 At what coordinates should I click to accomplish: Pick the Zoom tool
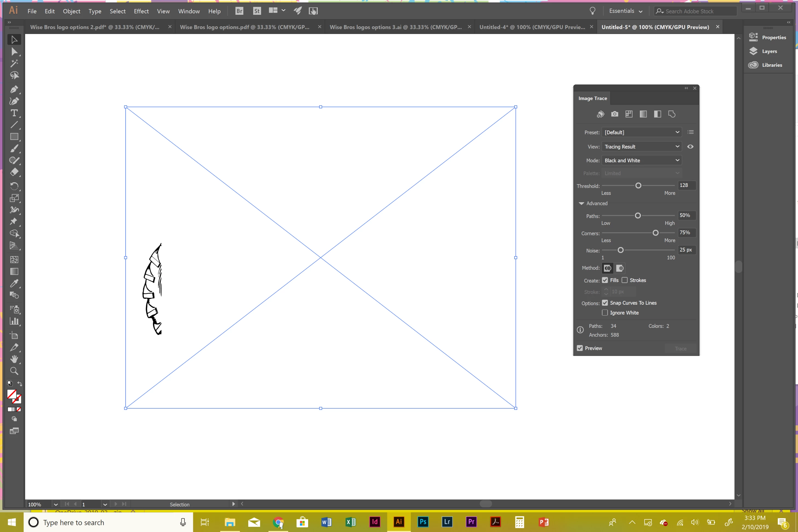pos(14,371)
